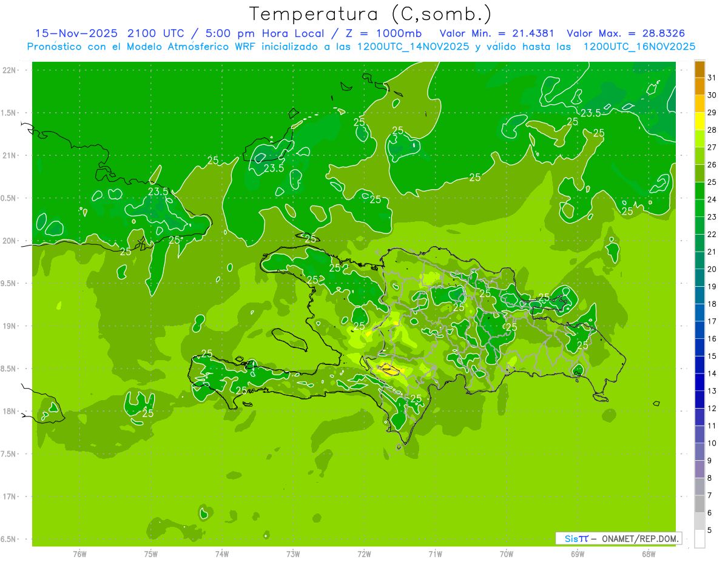
Task: Click 'Modelo Atmosferico WRF' in the subtitle
Action: click(x=195, y=47)
